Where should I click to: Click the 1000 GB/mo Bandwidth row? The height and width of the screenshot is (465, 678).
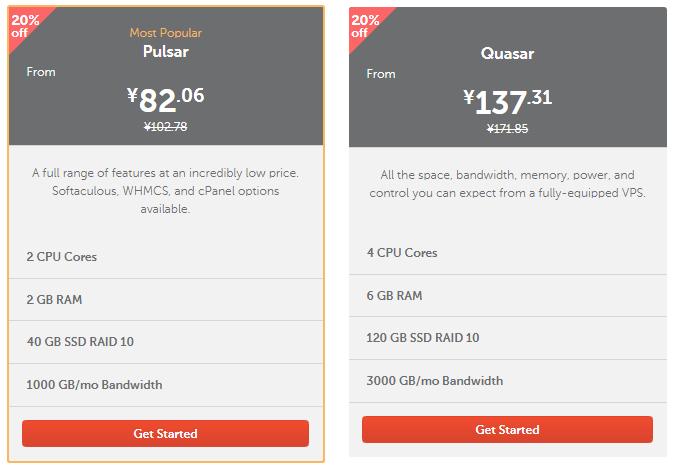(x=166, y=385)
